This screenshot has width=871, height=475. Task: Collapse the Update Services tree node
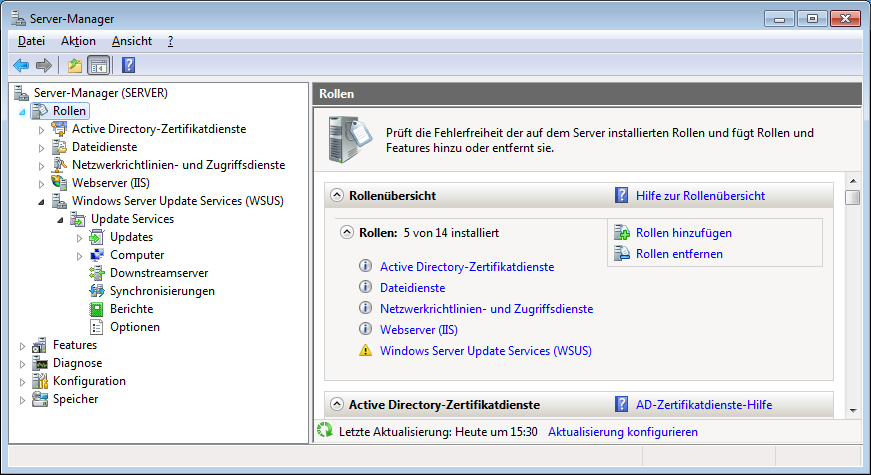61,220
